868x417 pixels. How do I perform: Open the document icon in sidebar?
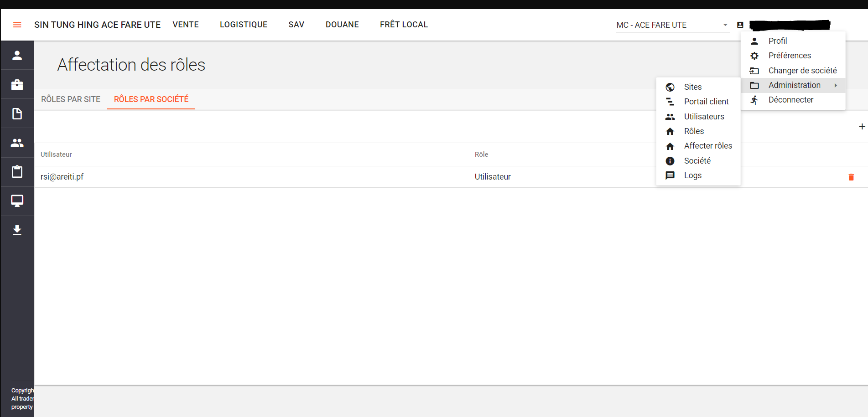pyautogui.click(x=17, y=113)
